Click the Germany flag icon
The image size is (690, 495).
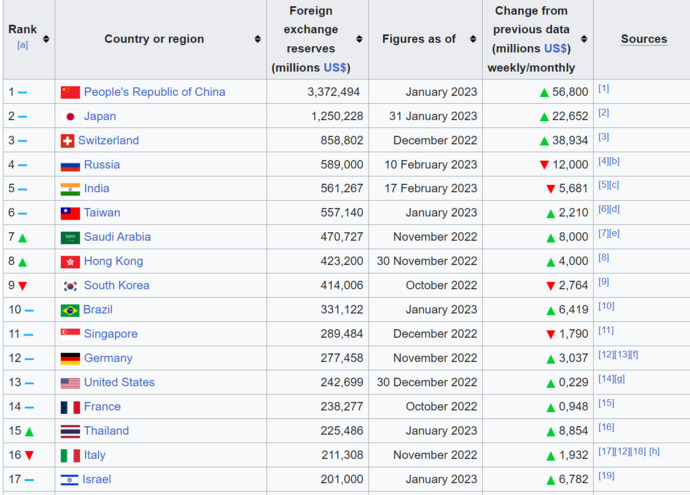[70, 359]
